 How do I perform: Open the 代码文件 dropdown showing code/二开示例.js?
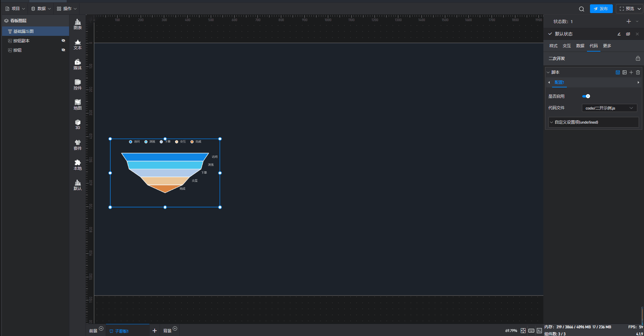pos(609,108)
